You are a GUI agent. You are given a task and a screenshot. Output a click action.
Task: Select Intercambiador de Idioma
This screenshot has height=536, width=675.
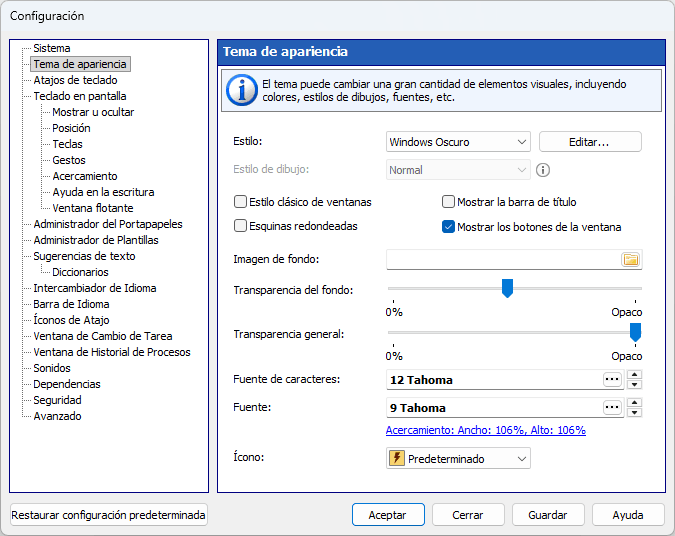(x=95, y=288)
